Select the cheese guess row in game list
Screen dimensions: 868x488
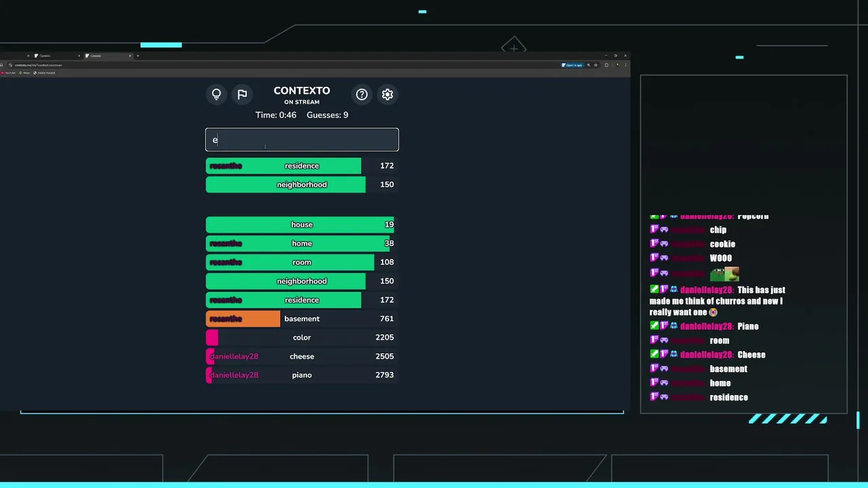302,356
